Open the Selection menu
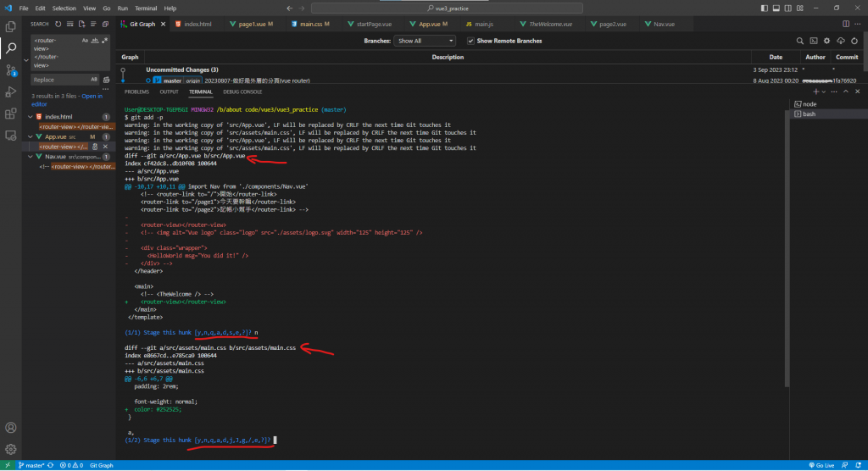 [64, 8]
